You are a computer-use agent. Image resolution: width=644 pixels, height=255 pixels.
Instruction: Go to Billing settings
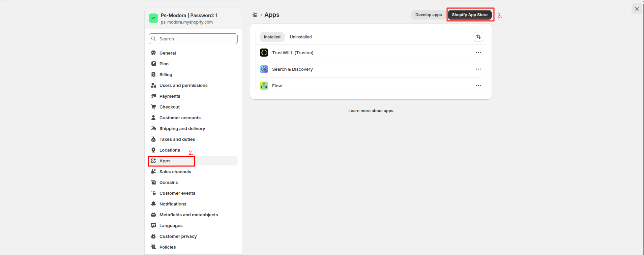coord(193,74)
